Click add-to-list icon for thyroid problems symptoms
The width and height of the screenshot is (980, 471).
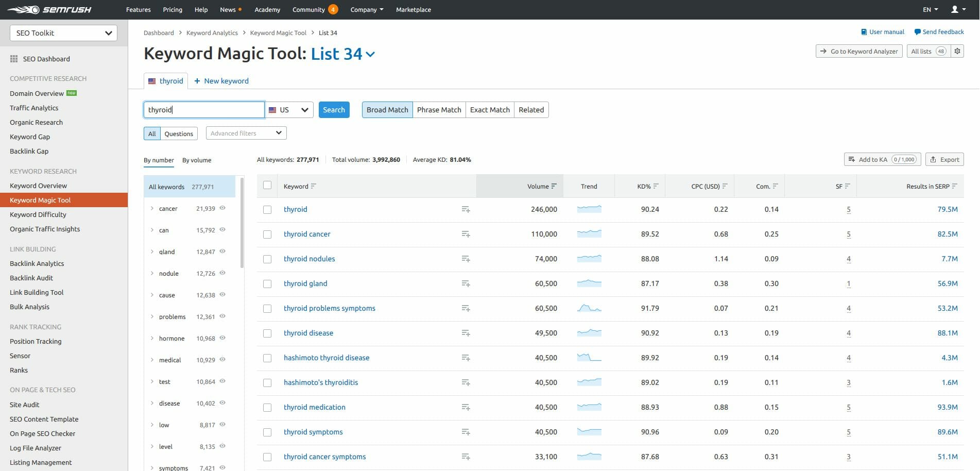[x=466, y=308]
